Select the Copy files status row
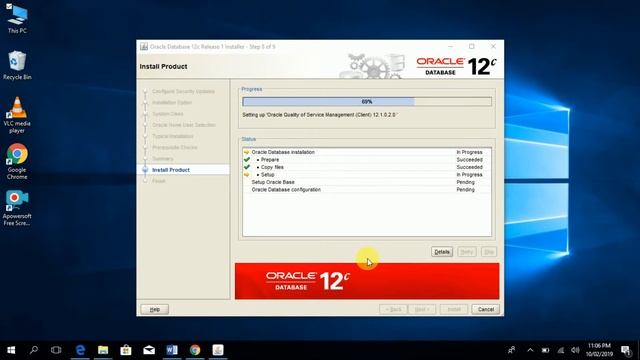640x360 pixels. 367,167
